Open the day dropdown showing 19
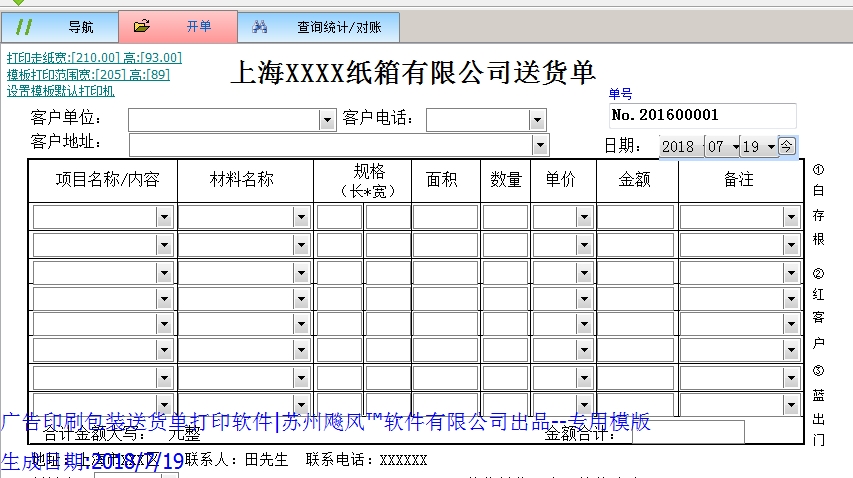 point(771,147)
